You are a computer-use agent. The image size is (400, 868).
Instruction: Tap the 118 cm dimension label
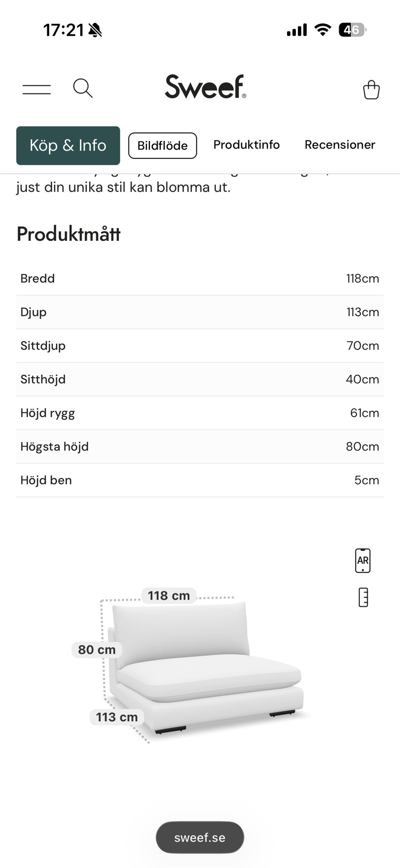point(169,596)
